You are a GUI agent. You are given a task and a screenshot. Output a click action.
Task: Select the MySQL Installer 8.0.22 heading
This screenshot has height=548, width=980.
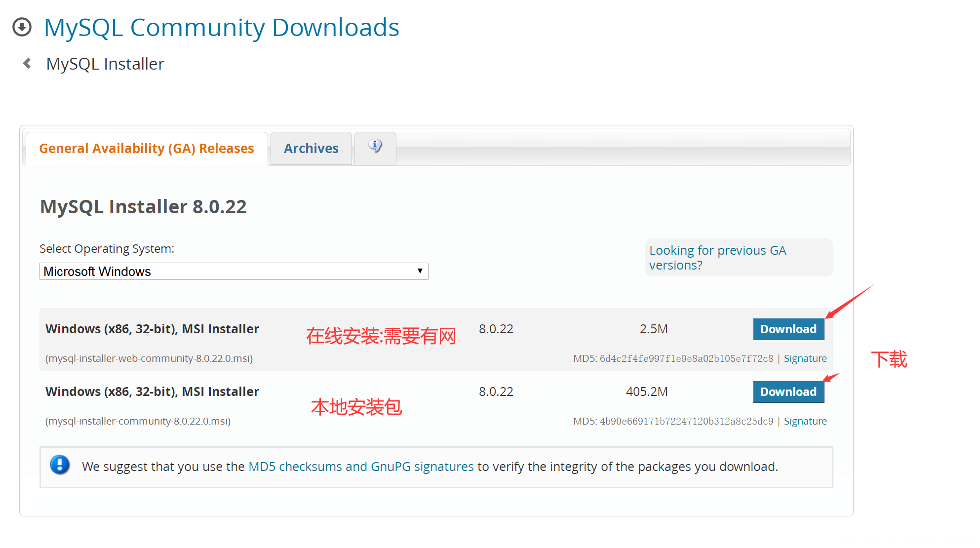pyautogui.click(x=143, y=207)
